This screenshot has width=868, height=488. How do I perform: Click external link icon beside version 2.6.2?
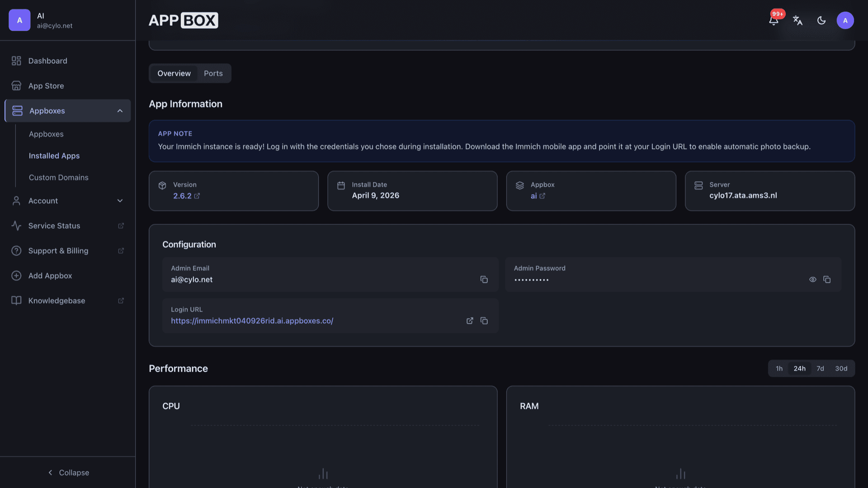[x=197, y=196]
